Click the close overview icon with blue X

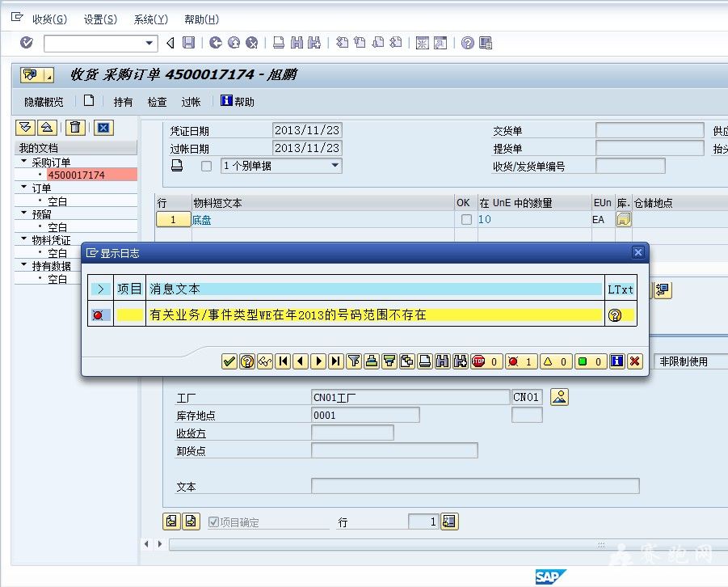pyautogui.click(x=103, y=128)
